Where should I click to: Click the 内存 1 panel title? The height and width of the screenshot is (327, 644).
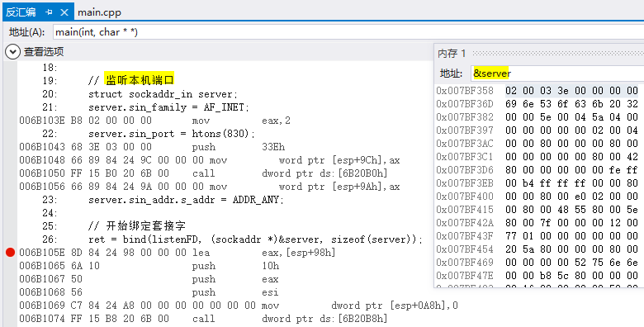tap(452, 54)
